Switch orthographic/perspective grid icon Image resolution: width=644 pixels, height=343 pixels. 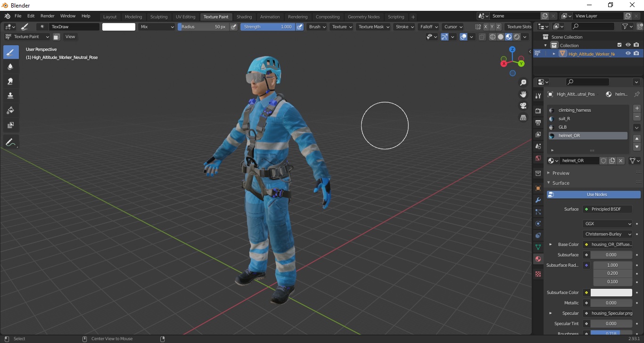coord(523,117)
